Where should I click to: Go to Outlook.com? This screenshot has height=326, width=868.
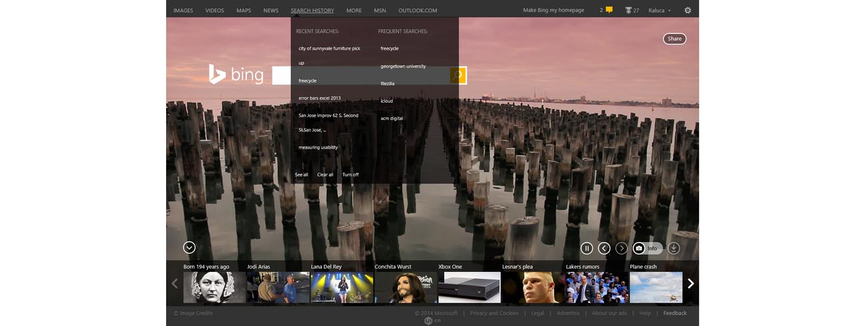[x=418, y=11]
